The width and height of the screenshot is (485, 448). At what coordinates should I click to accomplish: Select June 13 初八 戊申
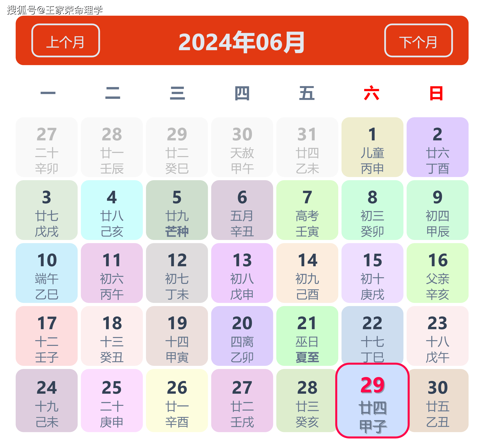pyautogui.click(x=242, y=273)
